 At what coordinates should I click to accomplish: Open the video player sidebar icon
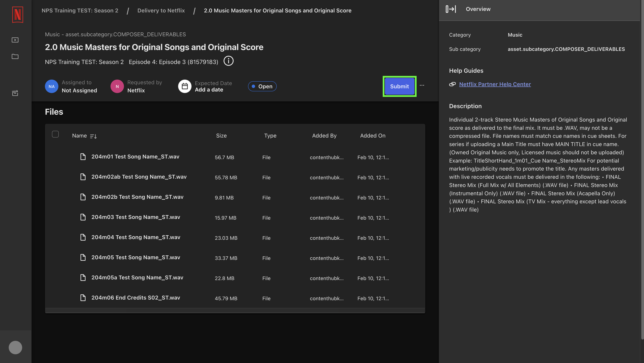click(x=15, y=40)
